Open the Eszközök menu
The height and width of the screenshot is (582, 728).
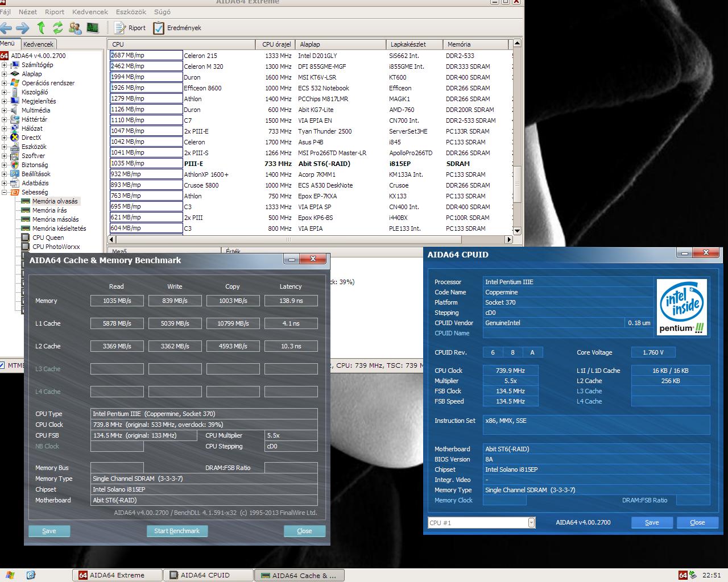tap(131, 11)
